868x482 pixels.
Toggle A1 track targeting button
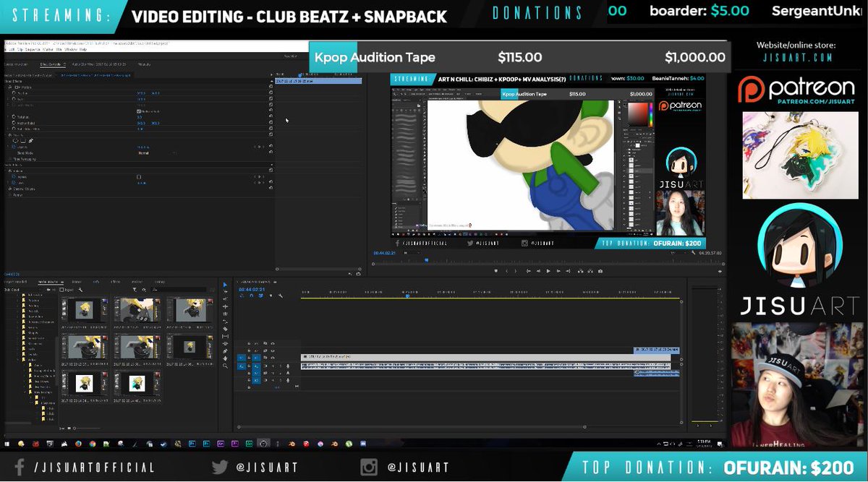click(x=257, y=366)
